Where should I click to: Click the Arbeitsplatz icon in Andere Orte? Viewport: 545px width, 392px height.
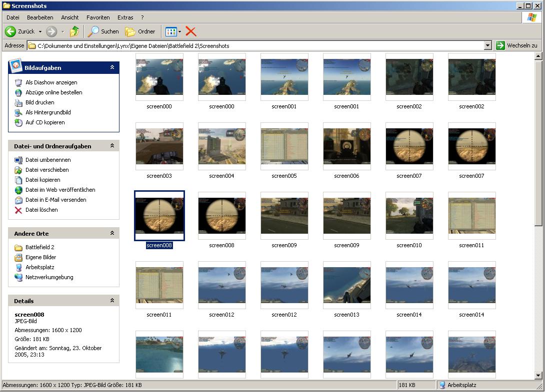coord(18,267)
